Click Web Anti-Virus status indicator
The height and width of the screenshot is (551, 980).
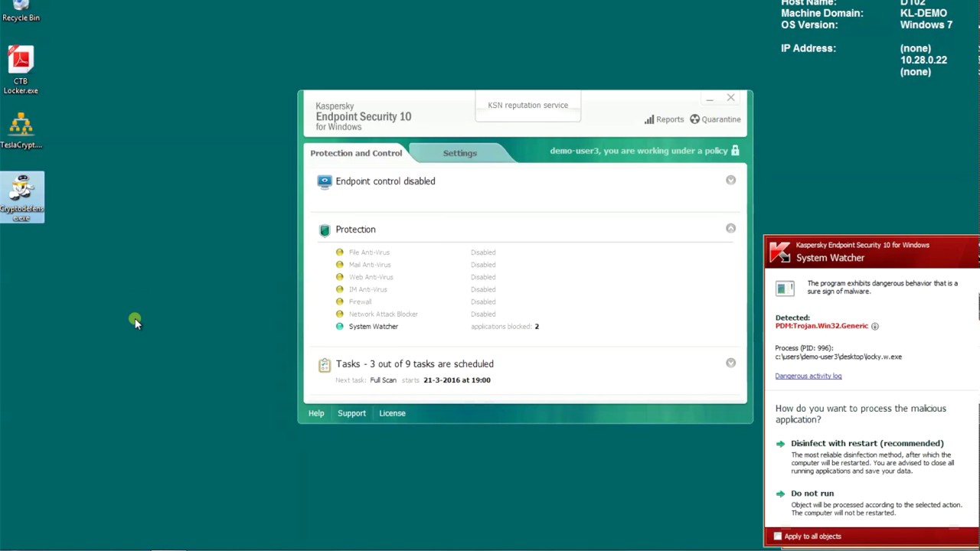[339, 277]
